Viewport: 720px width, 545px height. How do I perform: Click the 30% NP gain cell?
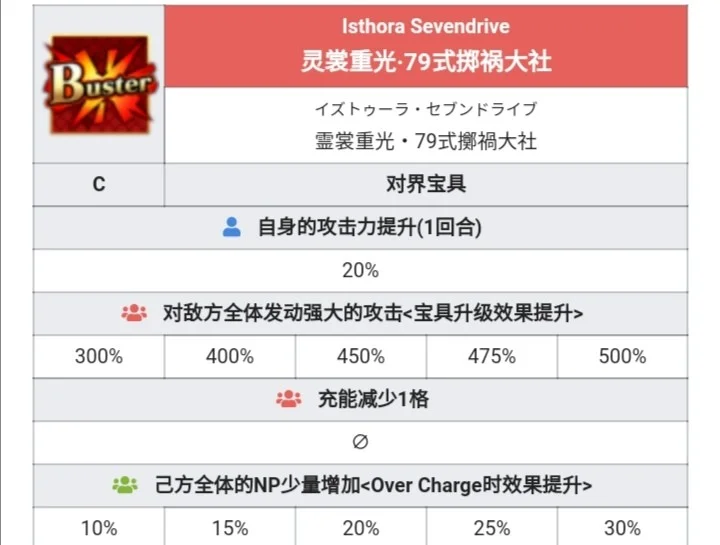pos(623,527)
